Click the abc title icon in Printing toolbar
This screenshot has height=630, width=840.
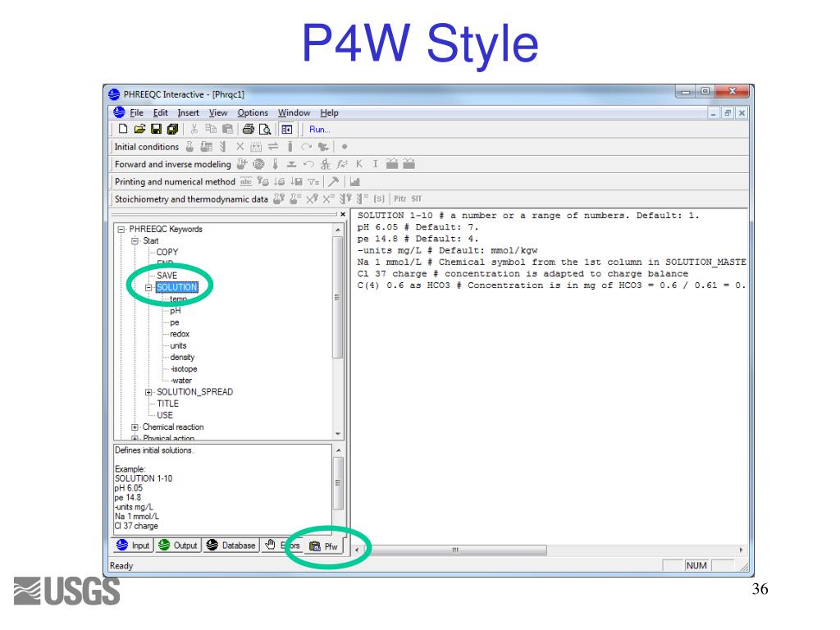click(246, 181)
